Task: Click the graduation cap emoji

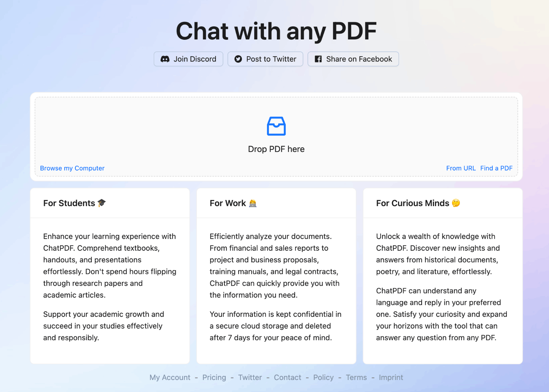Action: 102,203
